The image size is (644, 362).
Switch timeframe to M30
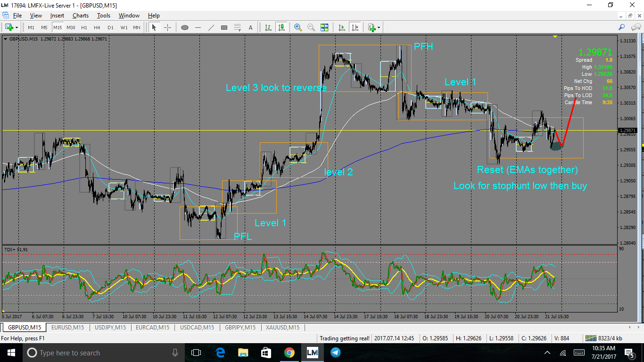tap(71, 27)
